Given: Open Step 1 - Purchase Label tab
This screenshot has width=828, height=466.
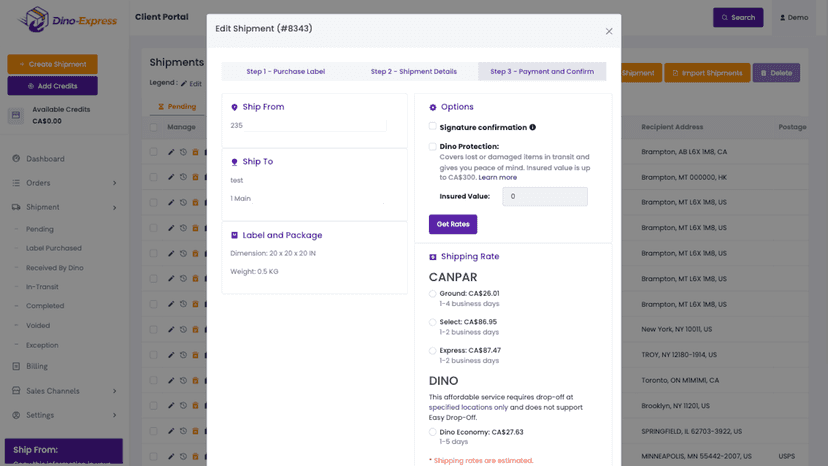Looking at the screenshot, I should 286,71.
